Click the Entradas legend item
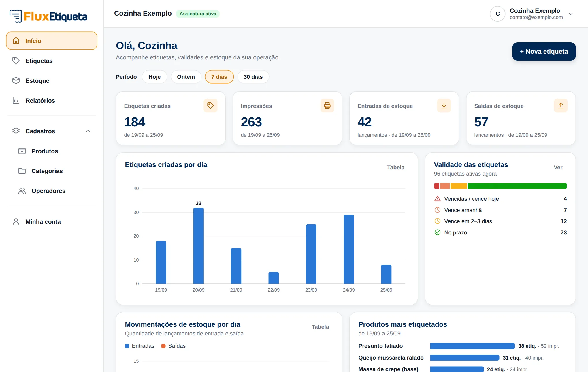Viewport: 588px width, 372px height. [140, 346]
